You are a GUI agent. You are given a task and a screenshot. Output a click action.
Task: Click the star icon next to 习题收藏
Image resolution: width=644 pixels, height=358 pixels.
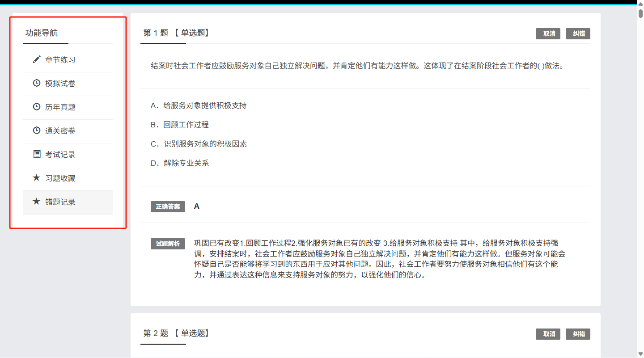(x=37, y=178)
